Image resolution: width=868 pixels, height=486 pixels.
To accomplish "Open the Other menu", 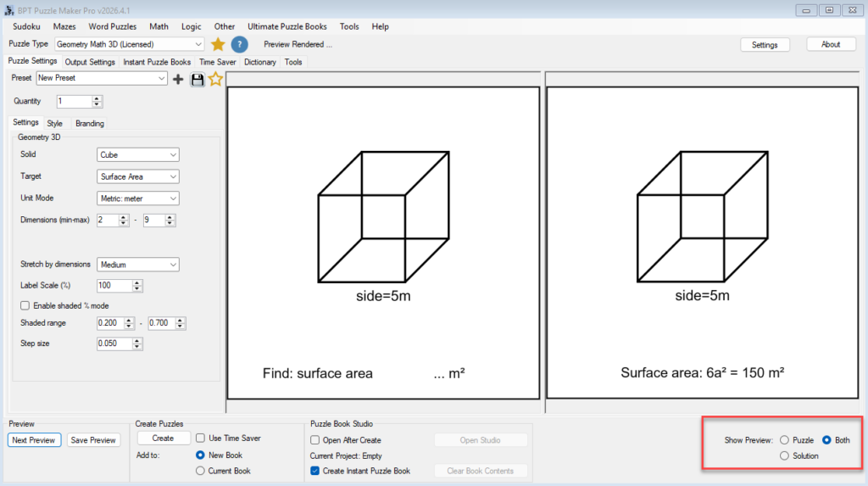I will click(x=224, y=26).
